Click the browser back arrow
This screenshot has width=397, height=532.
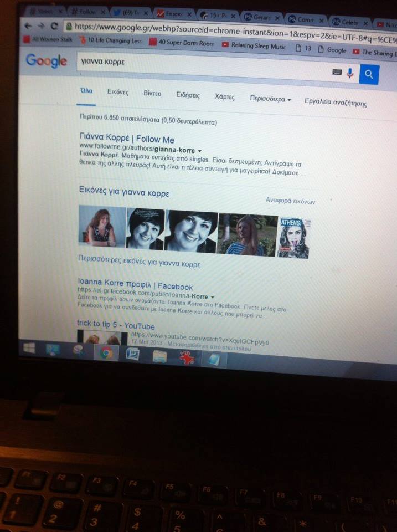click(28, 25)
